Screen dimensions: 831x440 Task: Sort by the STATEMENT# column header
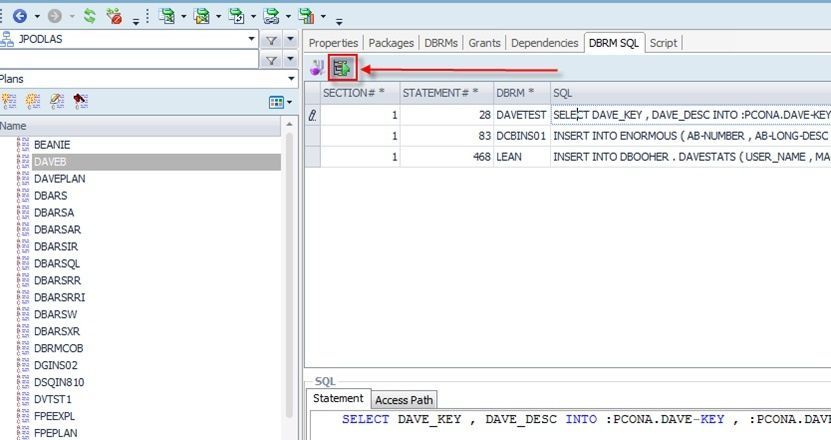coord(447,93)
